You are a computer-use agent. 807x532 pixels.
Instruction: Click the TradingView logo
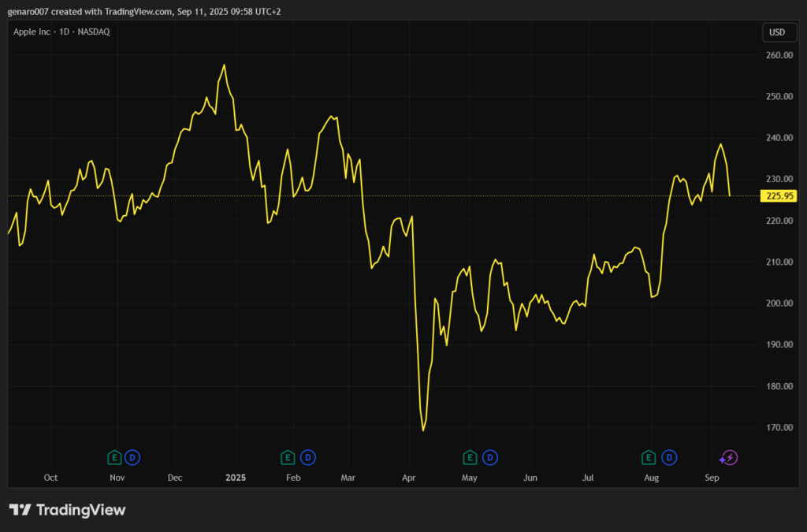coord(67,510)
